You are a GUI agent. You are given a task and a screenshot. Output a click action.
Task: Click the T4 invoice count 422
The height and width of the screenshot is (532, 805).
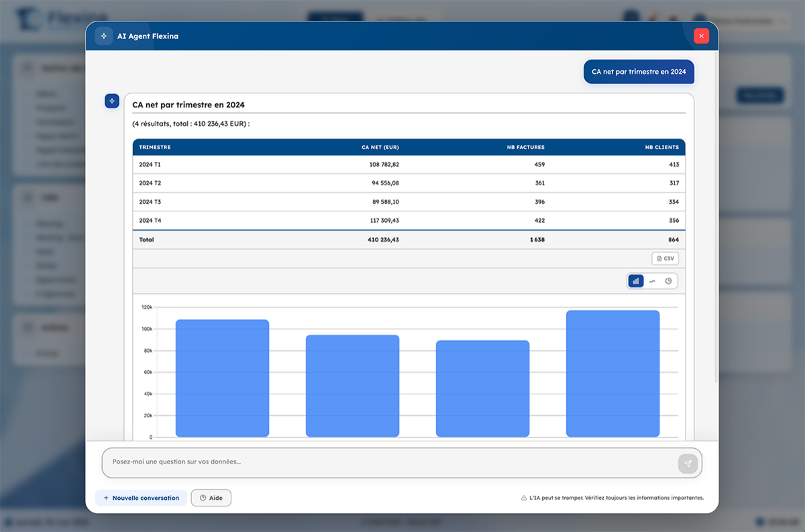tap(539, 221)
